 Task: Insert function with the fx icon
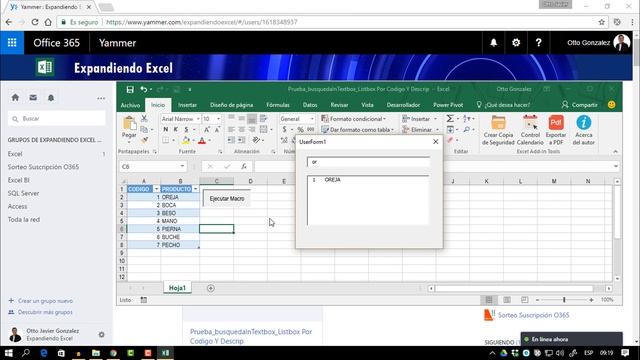[244, 166]
